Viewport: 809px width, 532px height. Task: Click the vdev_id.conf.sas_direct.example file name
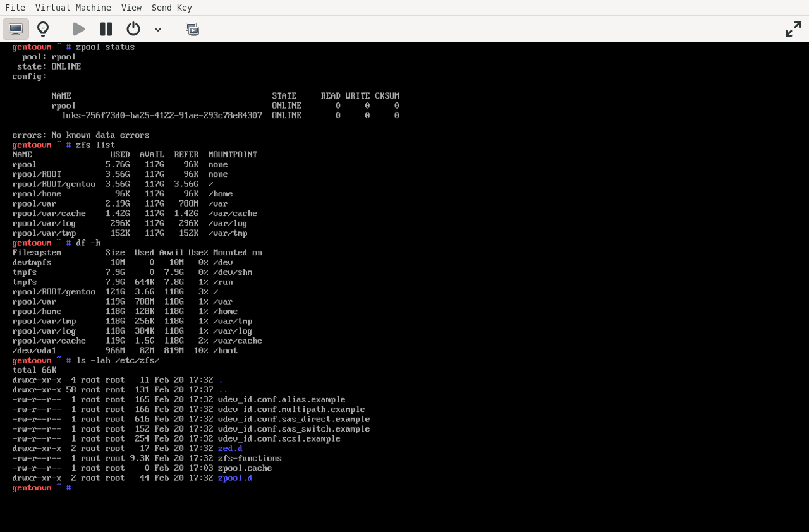(294, 419)
